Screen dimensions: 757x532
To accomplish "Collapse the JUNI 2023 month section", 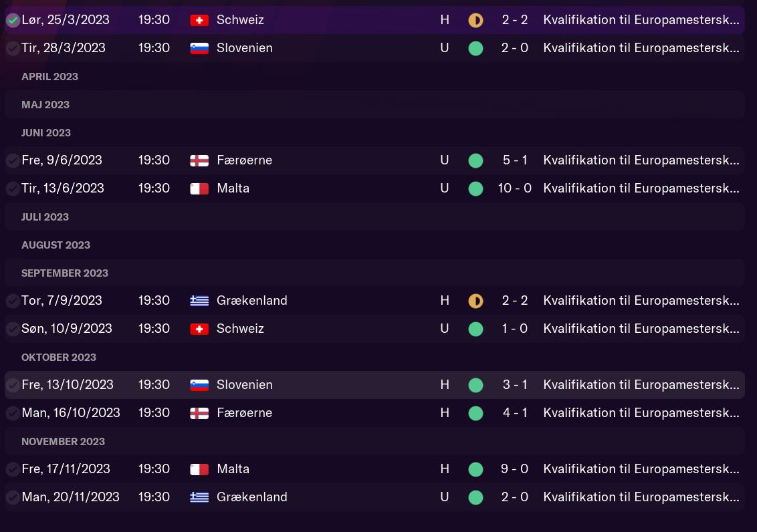I will pyautogui.click(x=46, y=132).
